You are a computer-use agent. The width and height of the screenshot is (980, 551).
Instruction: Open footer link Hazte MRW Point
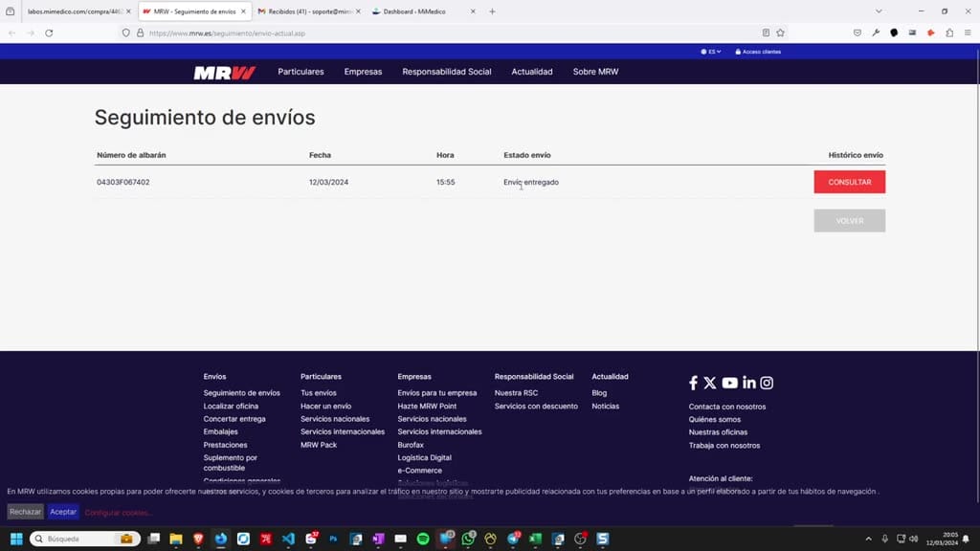(x=427, y=406)
